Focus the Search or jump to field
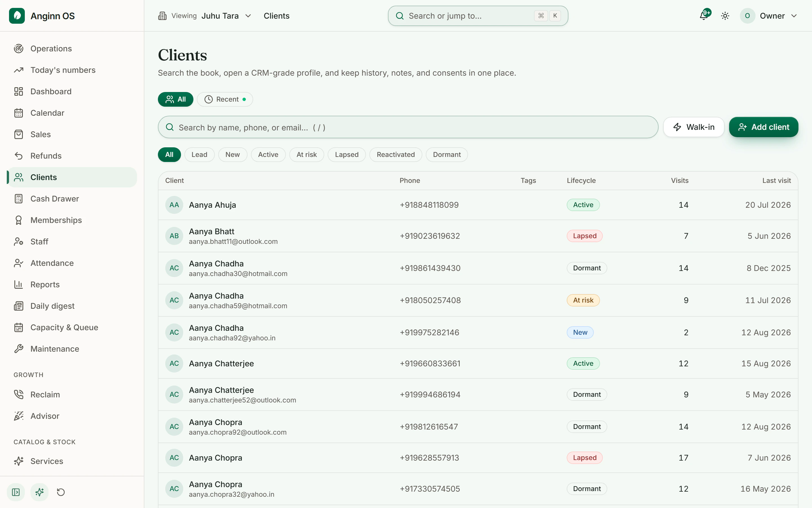Image resolution: width=812 pixels, height=508 pixels. [x=478, y=16]
